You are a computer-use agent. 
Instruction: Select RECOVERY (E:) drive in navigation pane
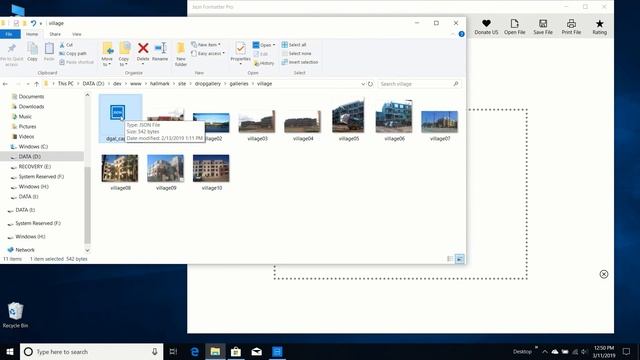point(35,167)
